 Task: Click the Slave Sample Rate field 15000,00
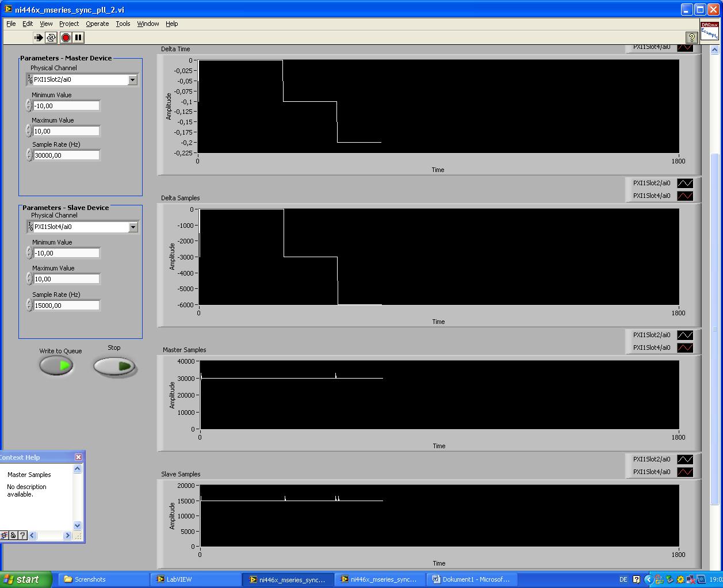point(67,306)
